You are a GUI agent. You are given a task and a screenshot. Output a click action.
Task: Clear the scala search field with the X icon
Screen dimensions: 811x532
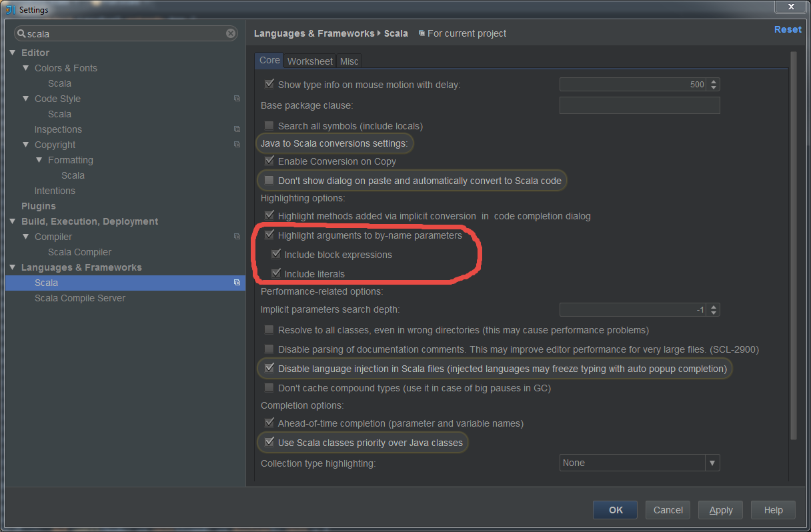tap(231, 33)
